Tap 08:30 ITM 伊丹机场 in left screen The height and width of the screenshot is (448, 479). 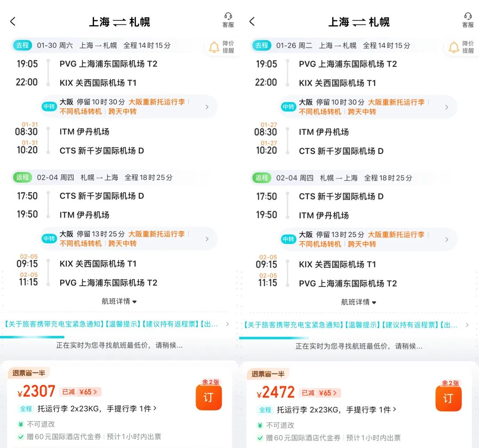[63, 132]
